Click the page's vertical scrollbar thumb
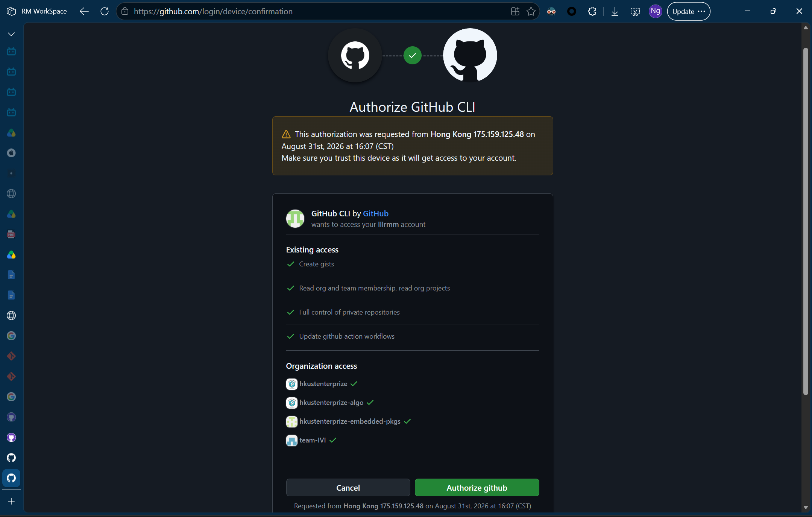 [806, 221]
